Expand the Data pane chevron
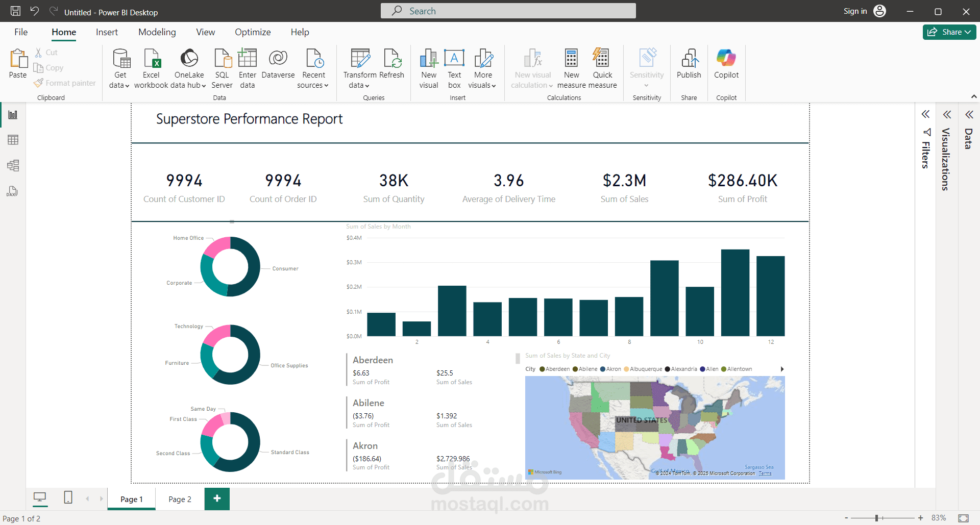This screenshot has height=525, width=980. 969,114
